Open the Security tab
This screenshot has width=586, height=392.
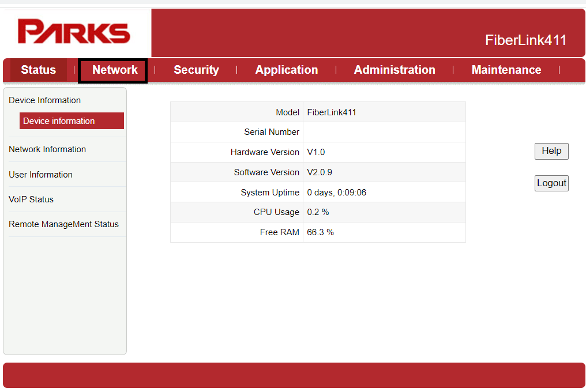click(x=196, y=70)
